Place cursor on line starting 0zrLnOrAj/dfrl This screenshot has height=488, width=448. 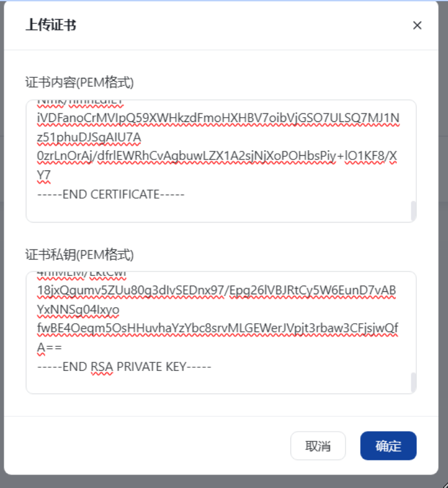pos(217,156)
